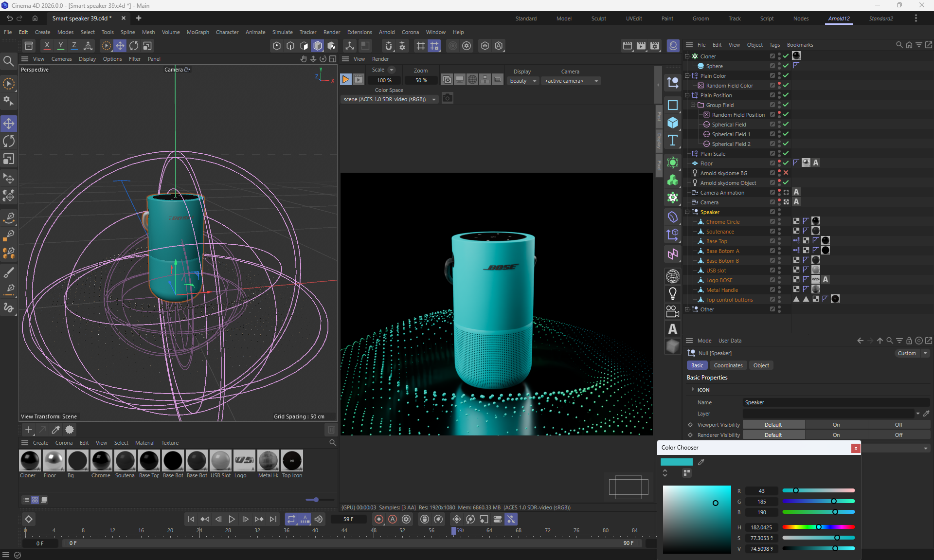Set Viewport Visibility to Off
Image resolution: width=934 pixels, height=560 pixels.
click(898, 425)
